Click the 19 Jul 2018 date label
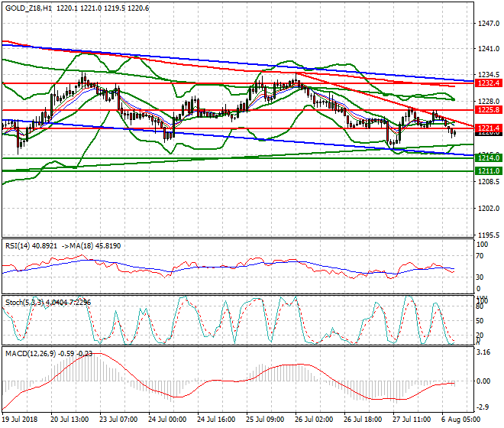The width and height of the screenshot is (504, 428). 20,420
